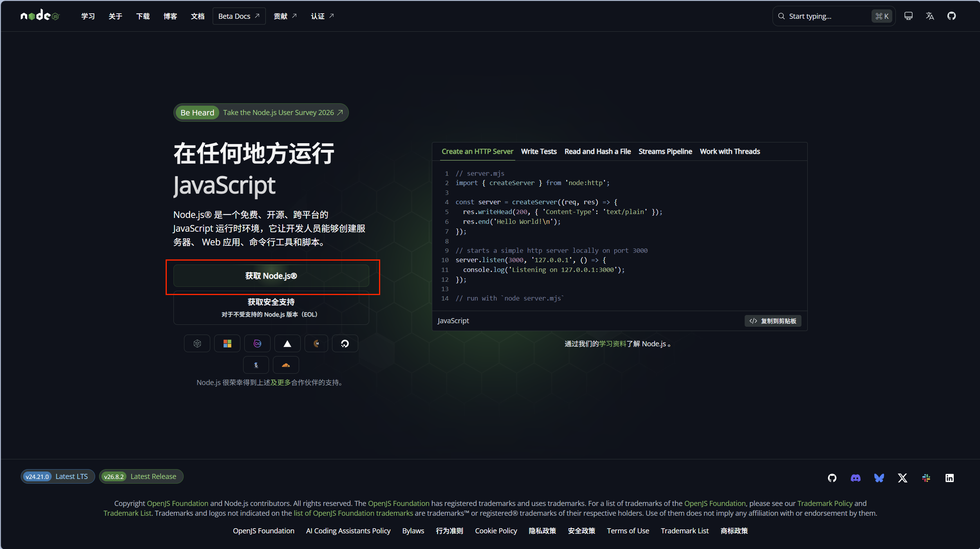This screenshot has height=549, width=980.
Task: Open the Discord icon in the footer
Action: (x=855, y=478)
